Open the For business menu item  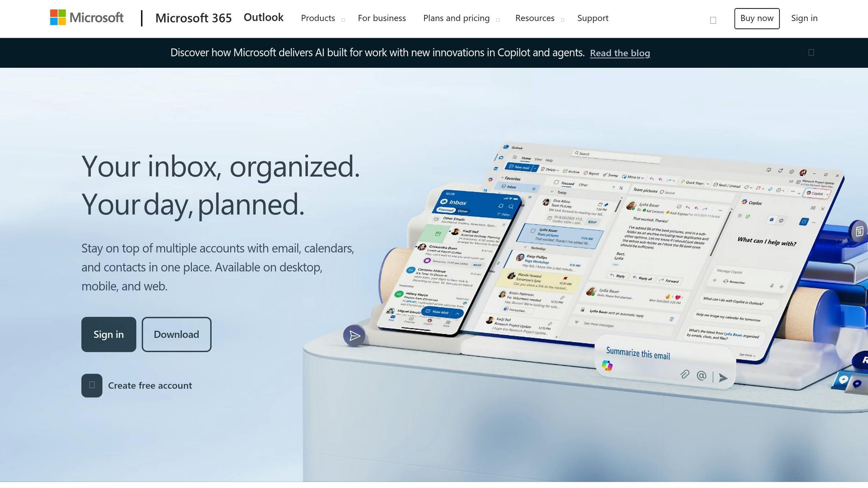[381, 18]
